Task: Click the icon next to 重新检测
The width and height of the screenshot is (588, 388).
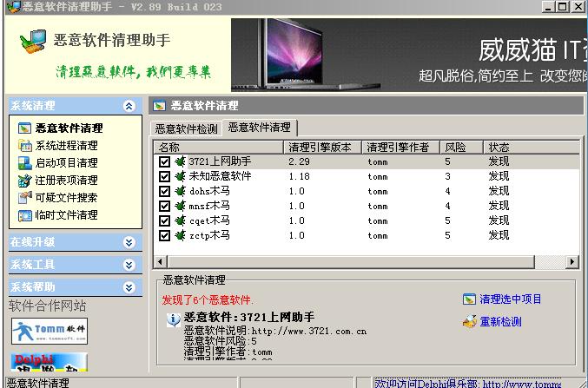Action: (x=470, y=321)
